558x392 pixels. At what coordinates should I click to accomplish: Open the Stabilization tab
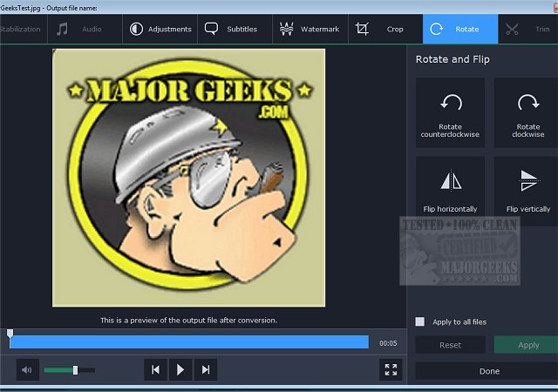tap(24, 29)
